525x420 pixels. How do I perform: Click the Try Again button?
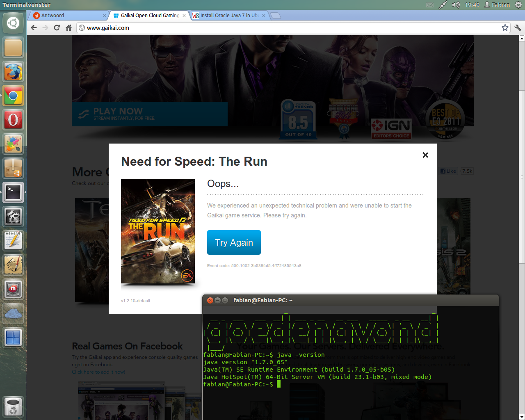point(234,242)
